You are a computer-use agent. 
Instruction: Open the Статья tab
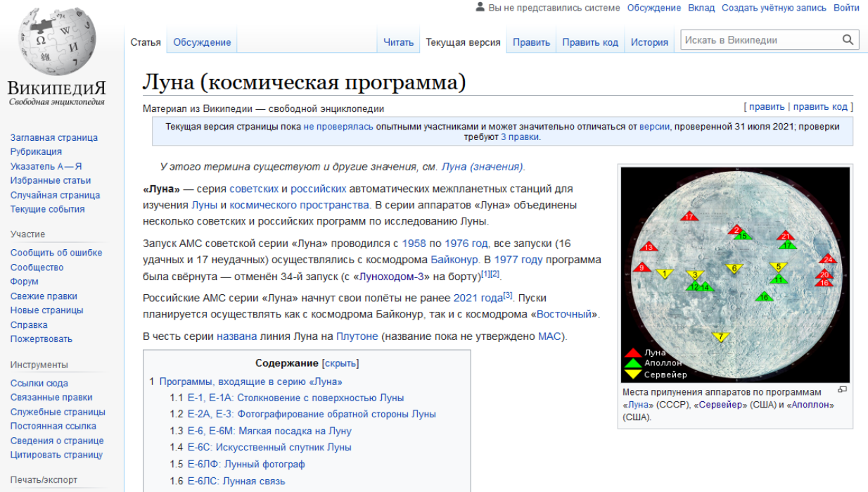pyautogui.click(x=146, y=42)
